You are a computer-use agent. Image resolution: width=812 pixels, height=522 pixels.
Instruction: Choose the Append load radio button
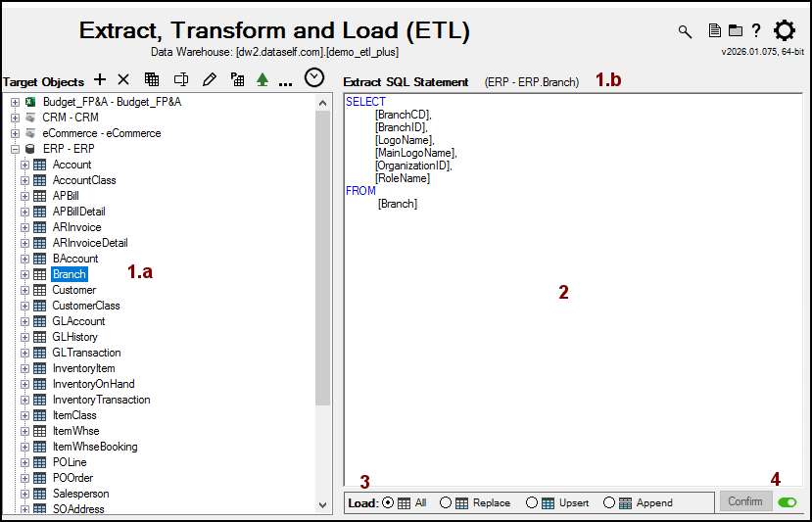point(609,502)
